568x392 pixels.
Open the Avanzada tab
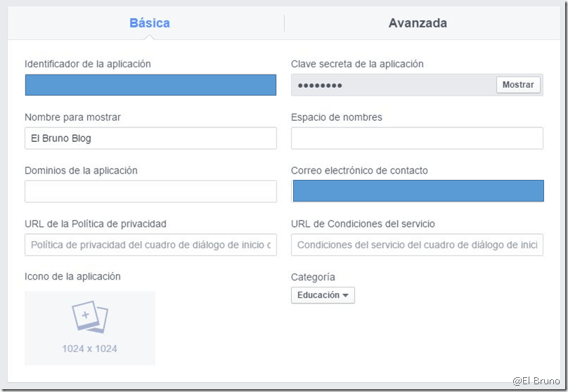[418, 23]
